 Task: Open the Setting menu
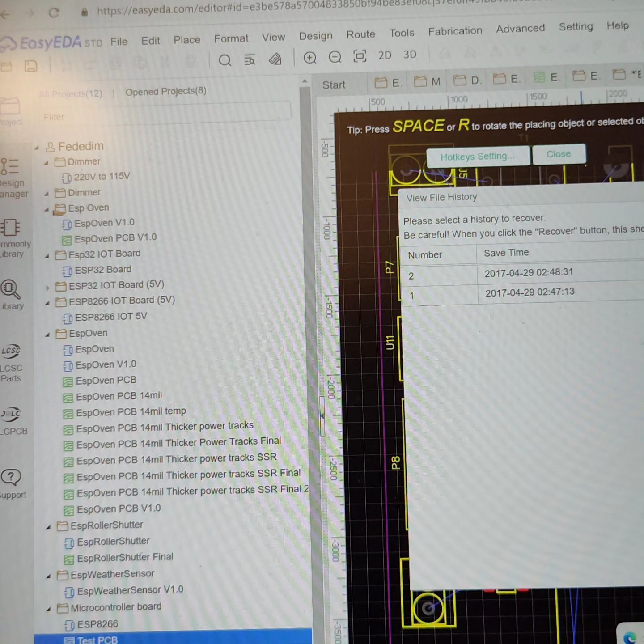coord(576,27)
